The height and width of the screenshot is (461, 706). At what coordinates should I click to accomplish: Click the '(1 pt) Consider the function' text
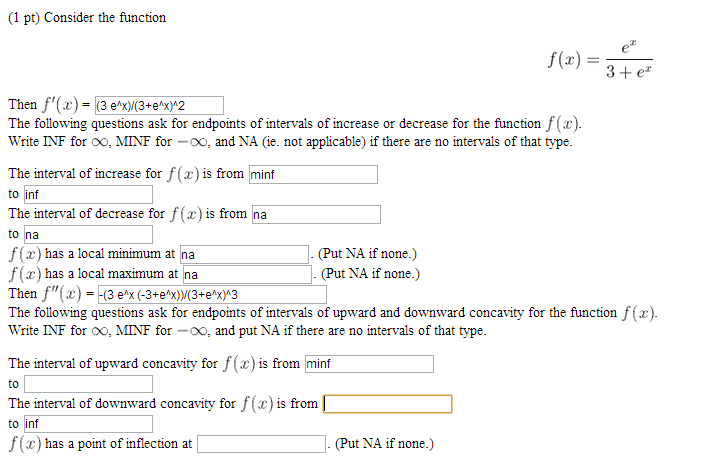[87, 17]
